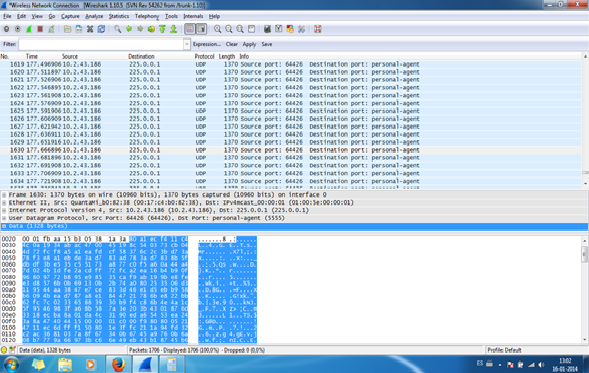The image size is (589, 373).
Task: Go forward in packet history
Action: tap(140, 29)
